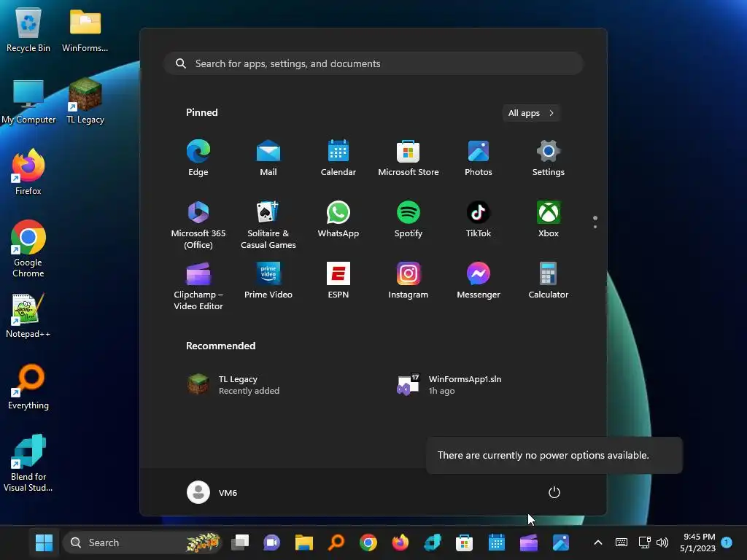This screenshot has width=747, height=560.
Task: Select Notepad++ desktop shortcut
Action: pyautogui.click(x=28, y=315)
